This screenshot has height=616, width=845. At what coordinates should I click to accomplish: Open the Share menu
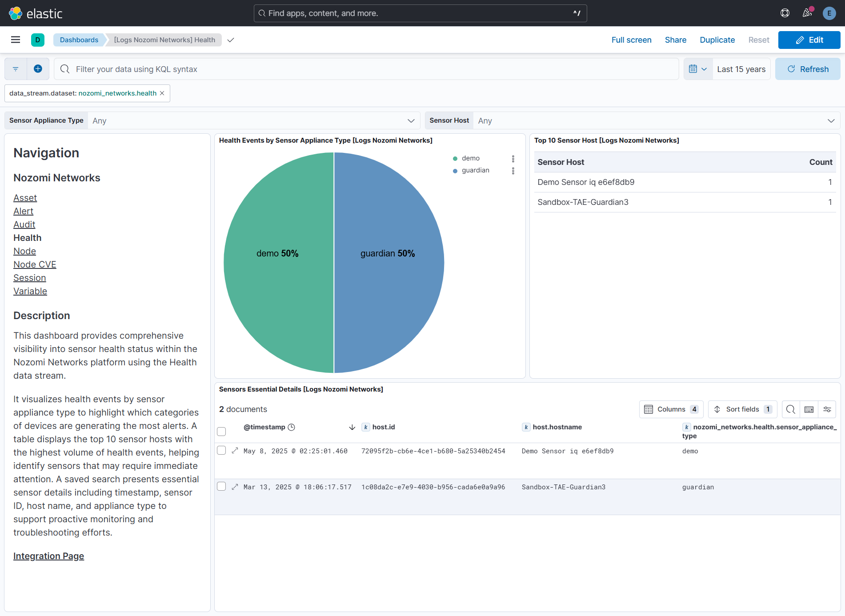675,40
